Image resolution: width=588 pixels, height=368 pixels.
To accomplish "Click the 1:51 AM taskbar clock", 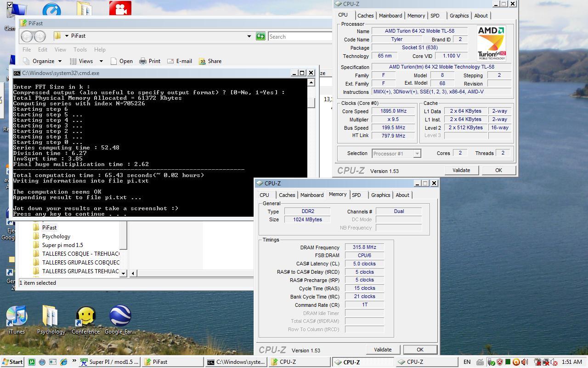I will click(x=571, y=362).
